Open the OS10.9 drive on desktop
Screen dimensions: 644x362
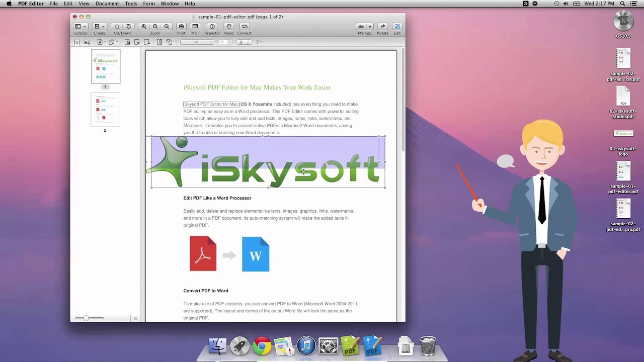(x=623, y=24)
